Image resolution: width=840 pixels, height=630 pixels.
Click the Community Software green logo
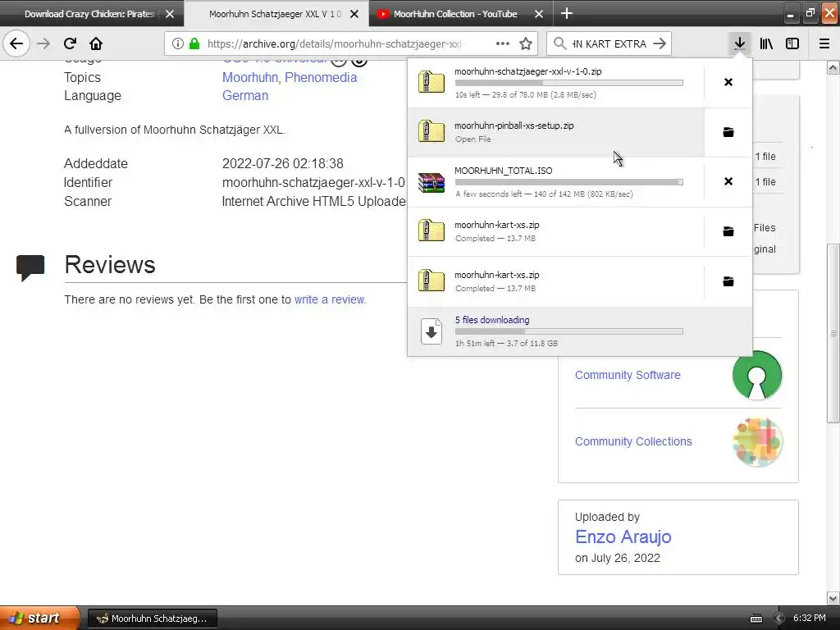pyautogui.click(x=757, y=375)
